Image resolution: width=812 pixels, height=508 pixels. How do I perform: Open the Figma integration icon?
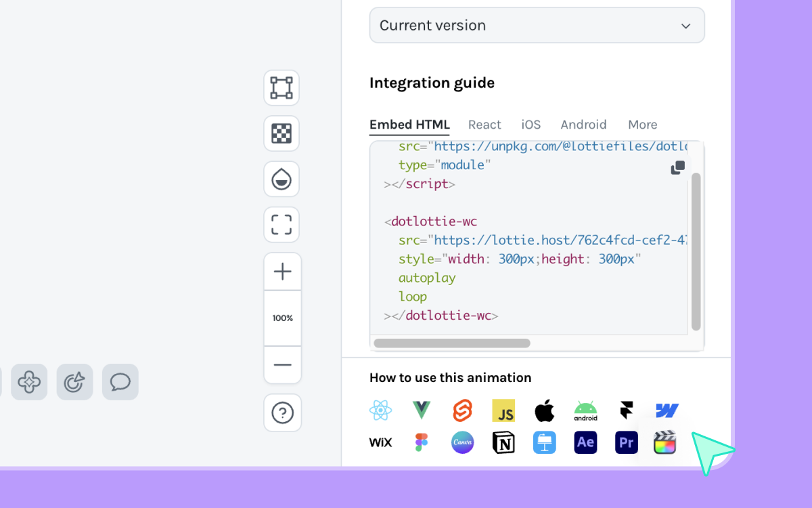pyautogui.click(x=422, y=443)
